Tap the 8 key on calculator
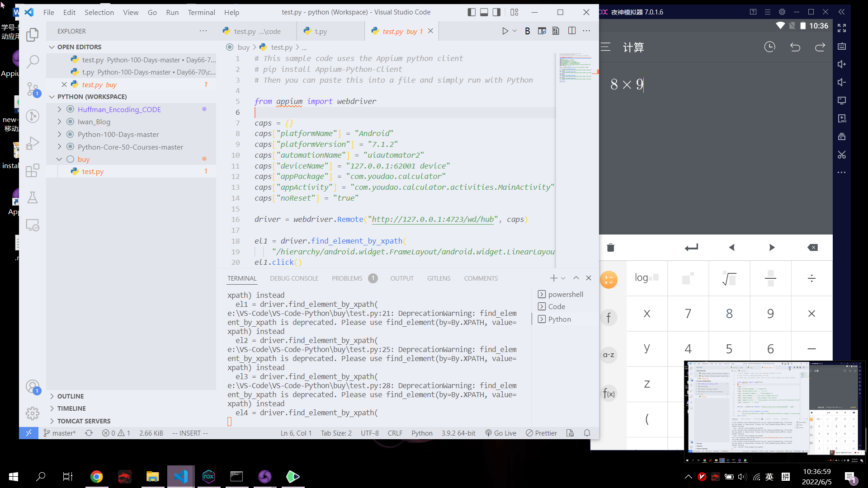Viewport: 868px width, 488px height. pos(729,313)
